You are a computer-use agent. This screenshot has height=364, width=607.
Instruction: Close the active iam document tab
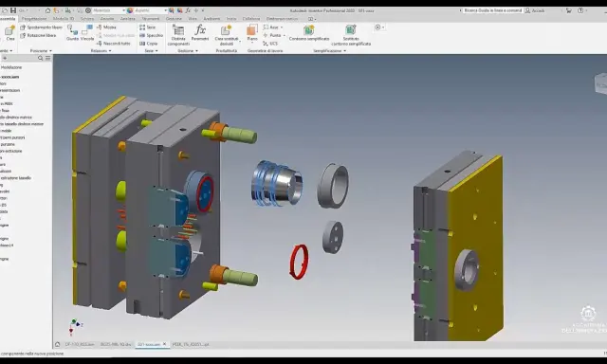pyautogui.click(x=164, y=344)
